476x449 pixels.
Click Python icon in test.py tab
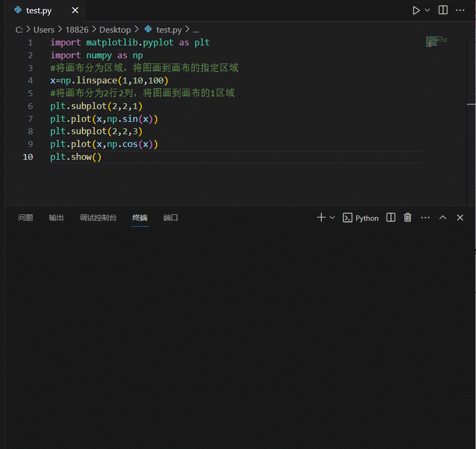[18, 10]
